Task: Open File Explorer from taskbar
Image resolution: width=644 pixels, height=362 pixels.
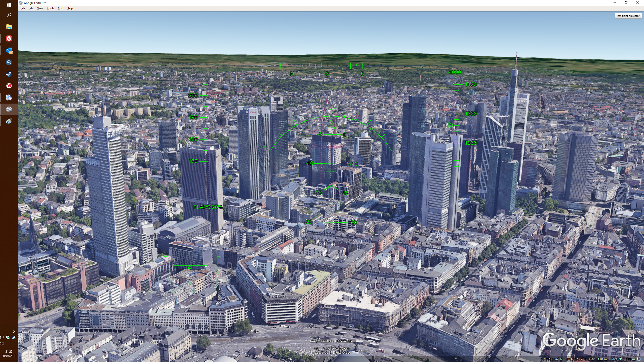Action: click(9, 27)
